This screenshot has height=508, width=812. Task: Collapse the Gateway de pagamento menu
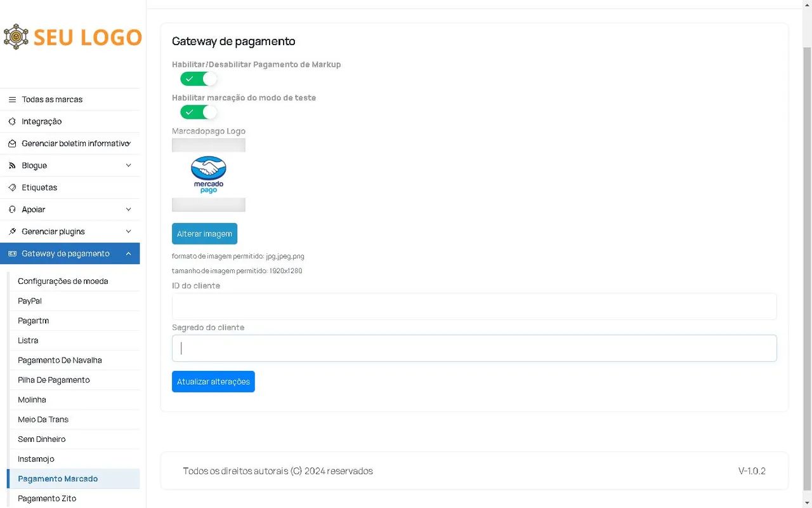70,253
